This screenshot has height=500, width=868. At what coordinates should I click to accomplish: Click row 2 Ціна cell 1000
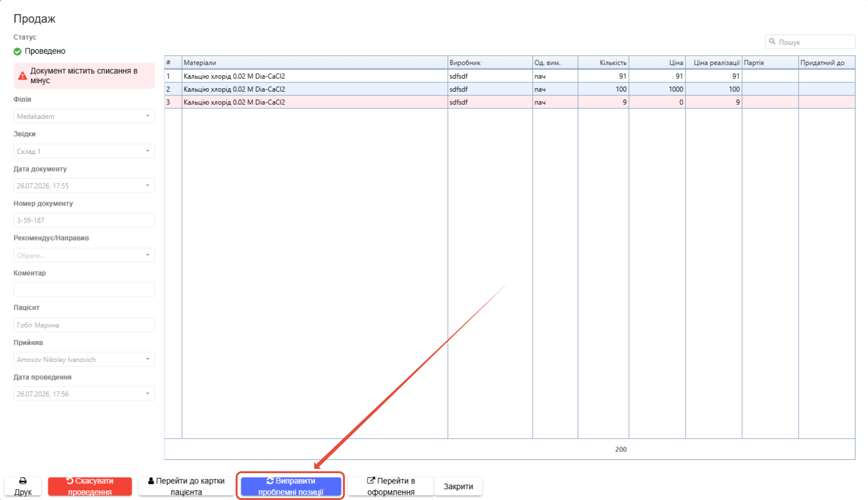[x=657, y=89]
